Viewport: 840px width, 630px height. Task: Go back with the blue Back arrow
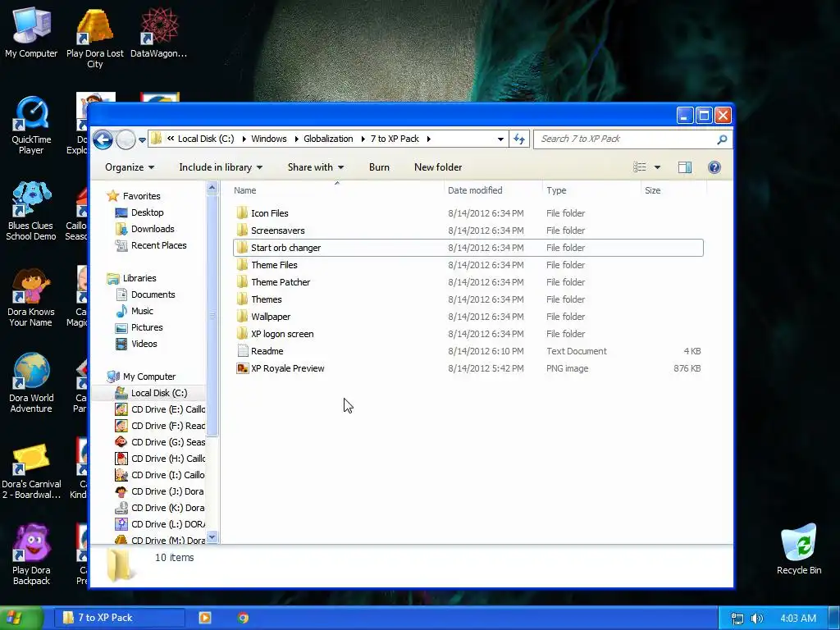[x=103, y=139]
